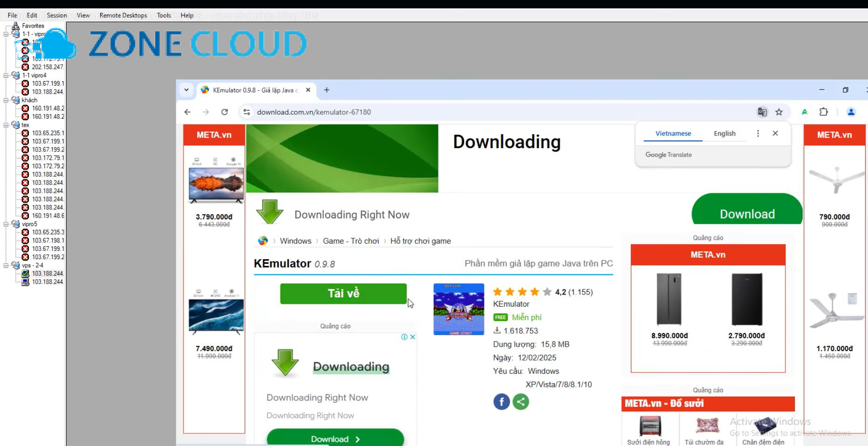The width and height of the screenshot is (868, 446).
Task: Open the Tools menu
Action: coord(164,15)
